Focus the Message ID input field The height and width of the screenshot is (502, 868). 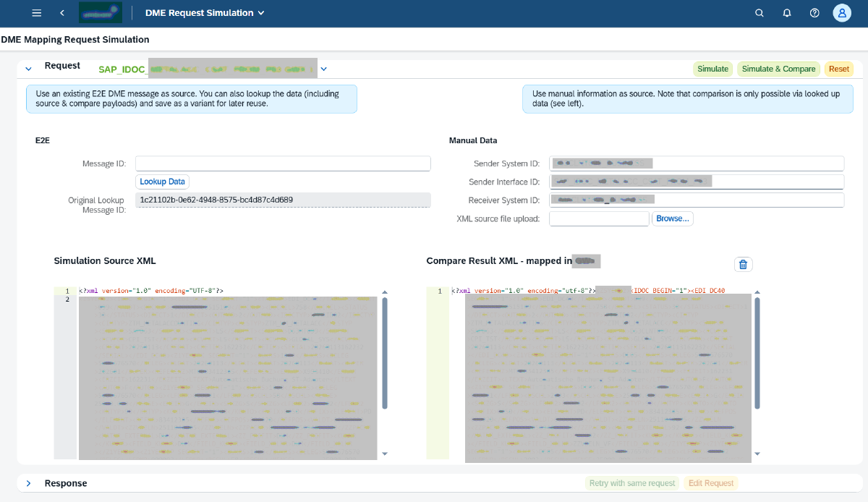coord(283,163)
